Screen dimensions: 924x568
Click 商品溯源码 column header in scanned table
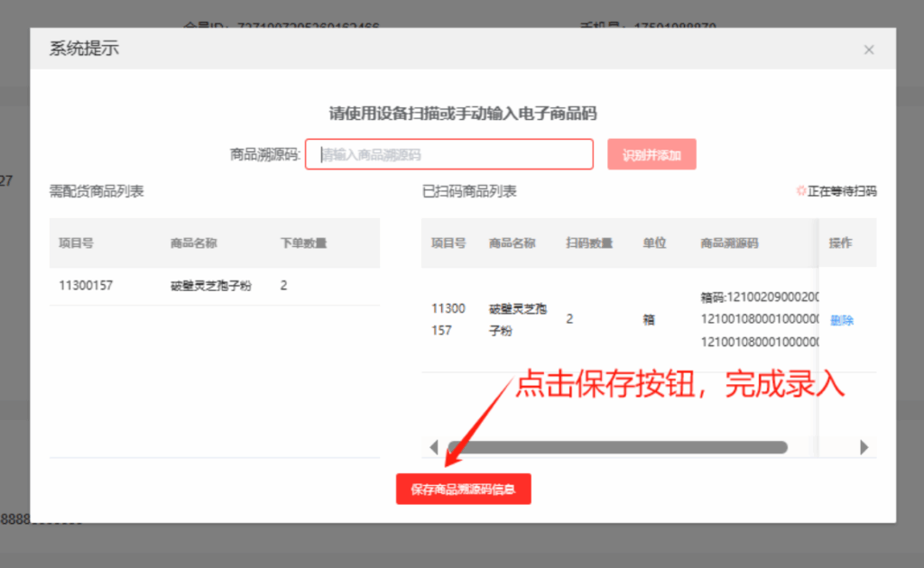[x=729, y=243]
